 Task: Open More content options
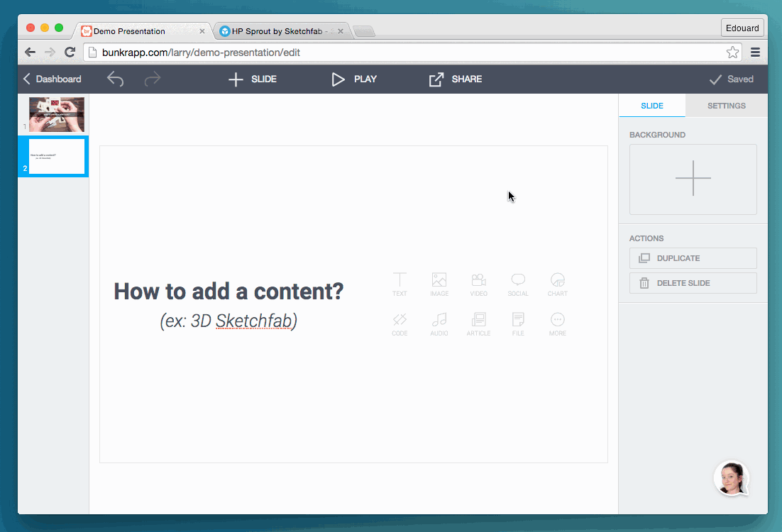point(558,323)
